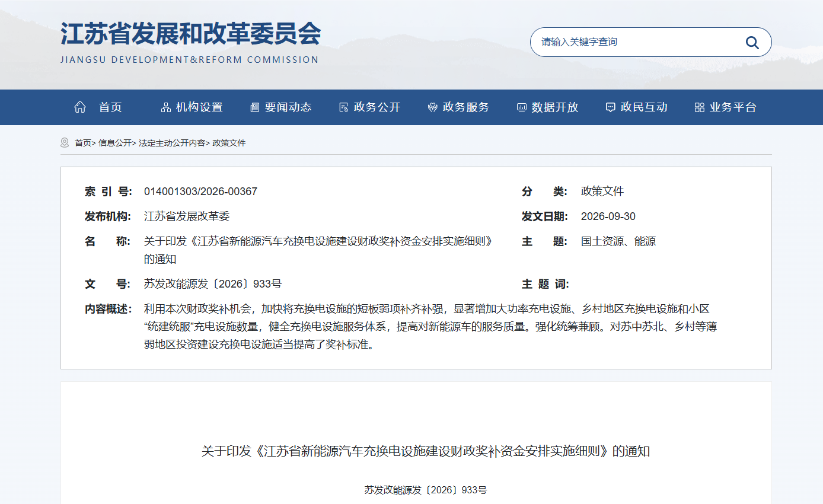Click the English subtitle JIANGSU DEVELOPMENT&REFORM COMMISSION

[190, 60]
